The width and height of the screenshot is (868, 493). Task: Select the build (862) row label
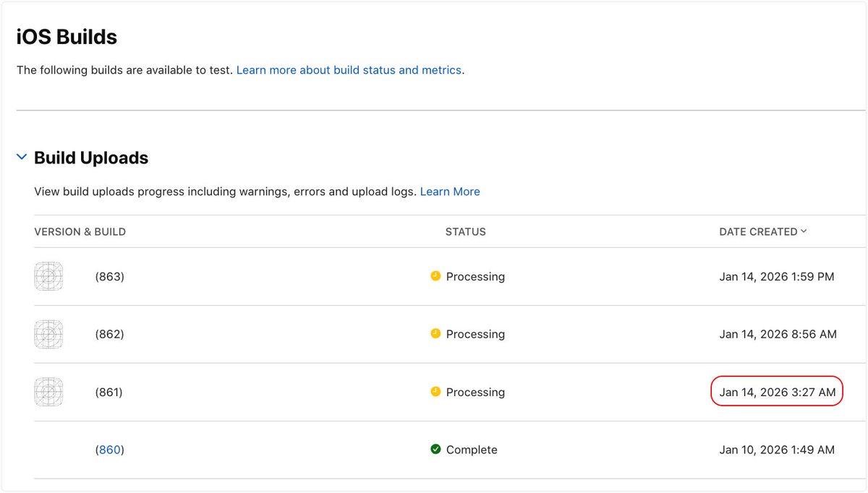[x=109, y=335]
